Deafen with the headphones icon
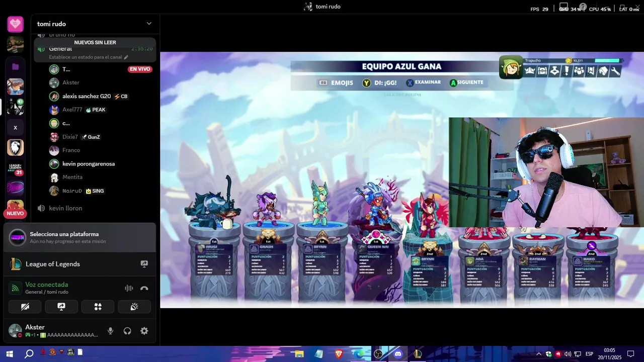 127,331
